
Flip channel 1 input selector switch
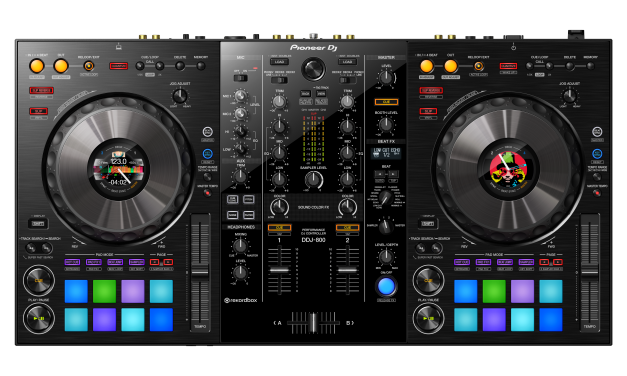tap(279, 80)
